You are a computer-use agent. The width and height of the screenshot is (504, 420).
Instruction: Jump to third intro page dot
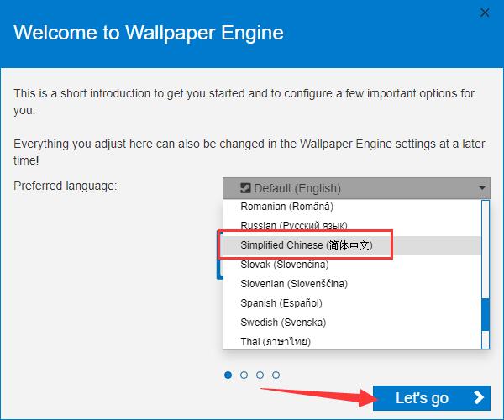click(x=260, y=375)
